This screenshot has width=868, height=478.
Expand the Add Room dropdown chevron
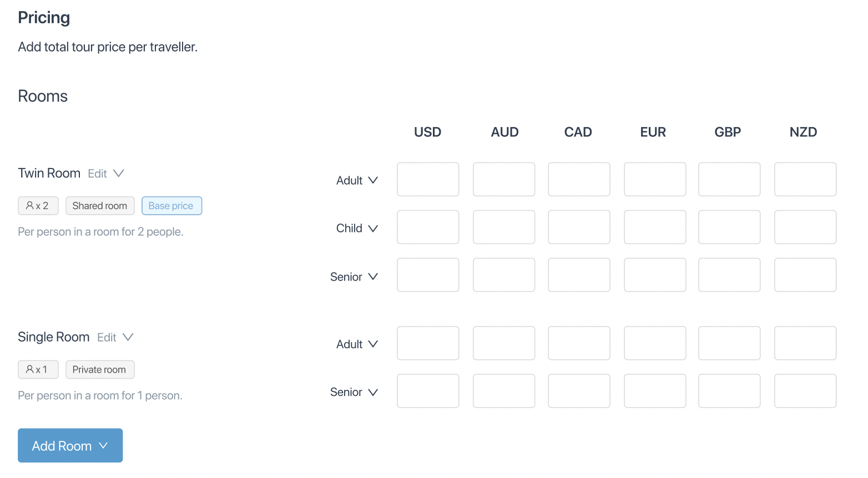click(103, 445)
